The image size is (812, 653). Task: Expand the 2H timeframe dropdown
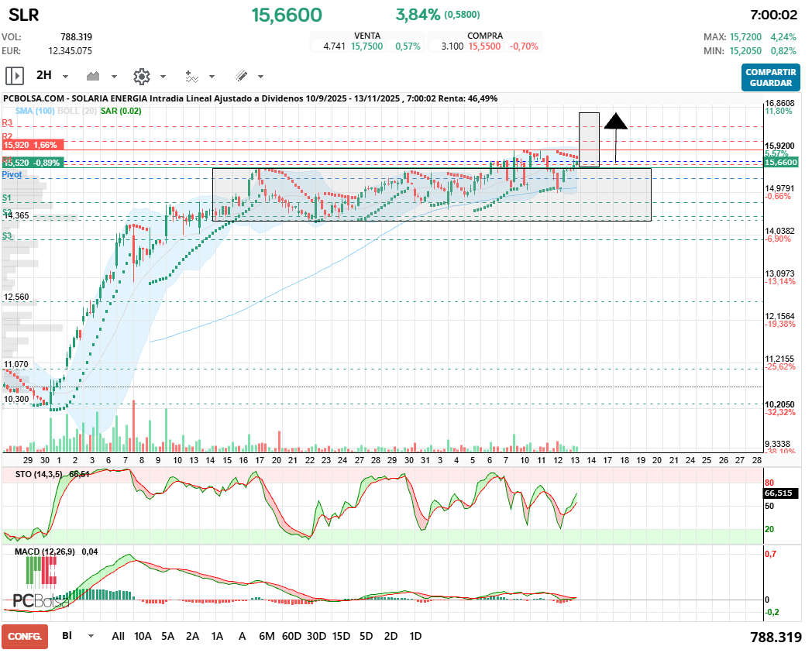(65, 77)
